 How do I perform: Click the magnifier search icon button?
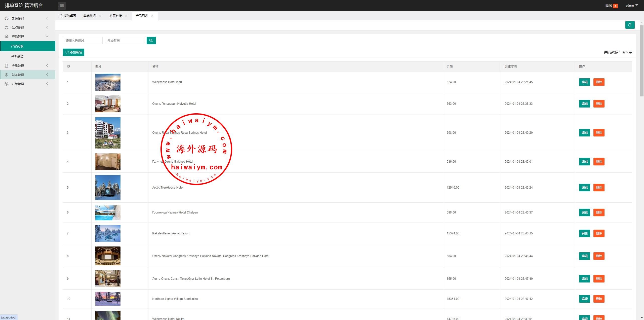[151, 41]
